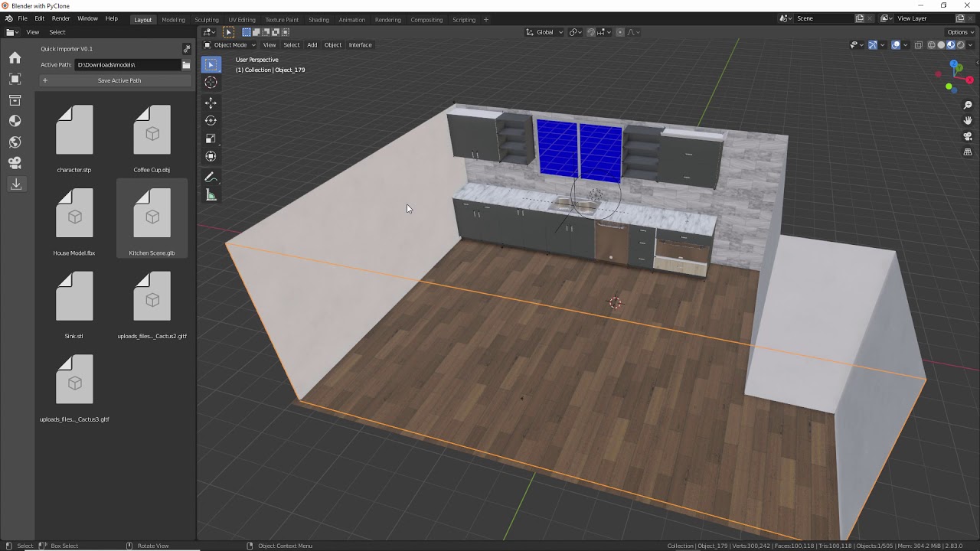
Task: Click the browse folder icon beside Active Path
Action: click(x=186, y=65)
